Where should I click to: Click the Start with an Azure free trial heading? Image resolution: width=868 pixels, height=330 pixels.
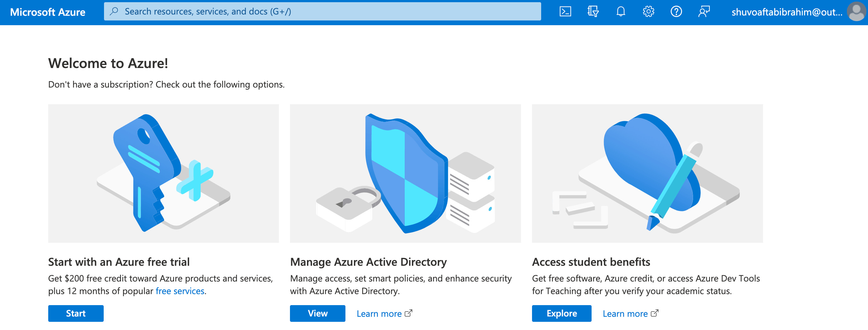click(x=119, y=262)
